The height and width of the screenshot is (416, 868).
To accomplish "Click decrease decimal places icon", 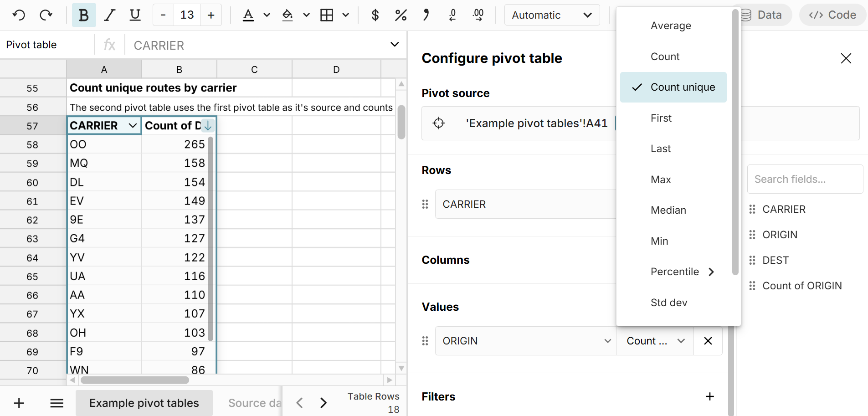I will tap(452, 15).
